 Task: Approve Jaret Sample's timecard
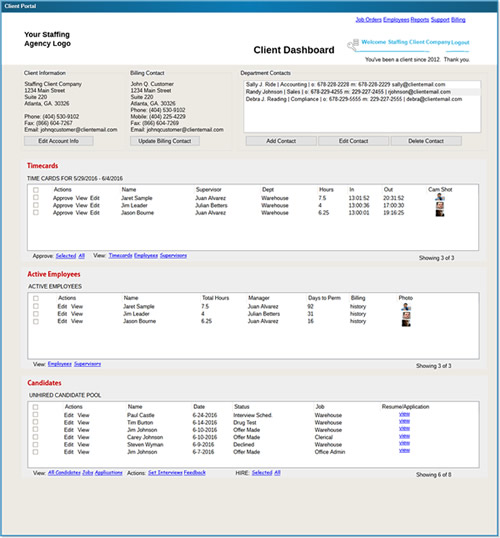(x=63, y=198)
